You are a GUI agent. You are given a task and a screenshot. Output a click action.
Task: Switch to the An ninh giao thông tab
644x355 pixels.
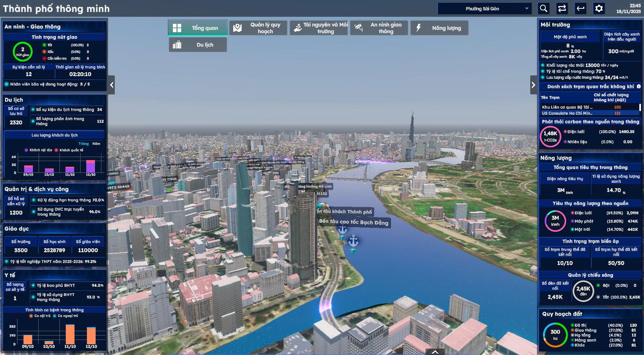click(x=379, y=28)
